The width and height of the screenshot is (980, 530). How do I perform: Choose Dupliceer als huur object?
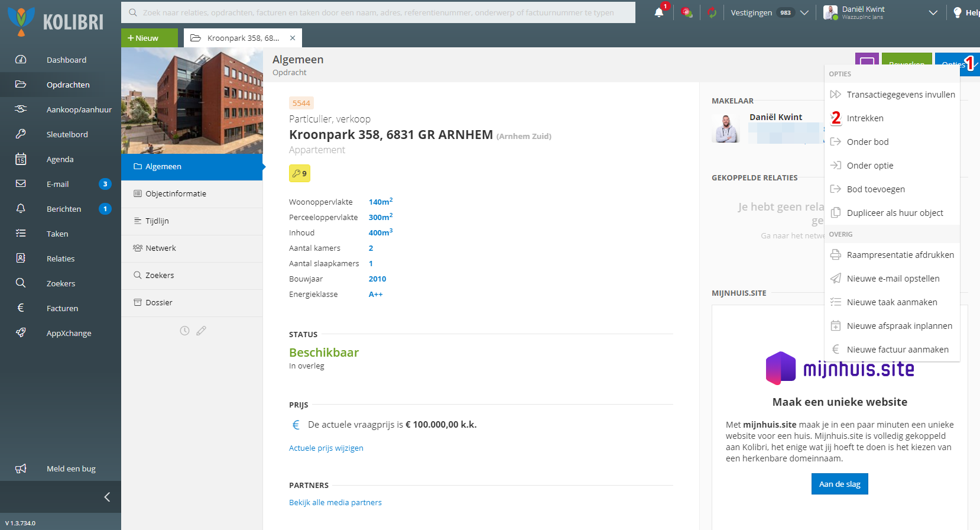[x=893, y=213]
